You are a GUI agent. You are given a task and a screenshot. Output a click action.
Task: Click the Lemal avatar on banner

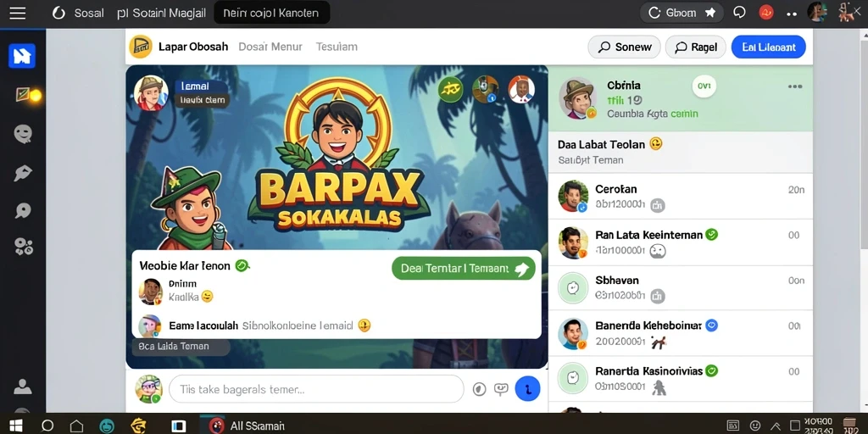pos(151,93)
